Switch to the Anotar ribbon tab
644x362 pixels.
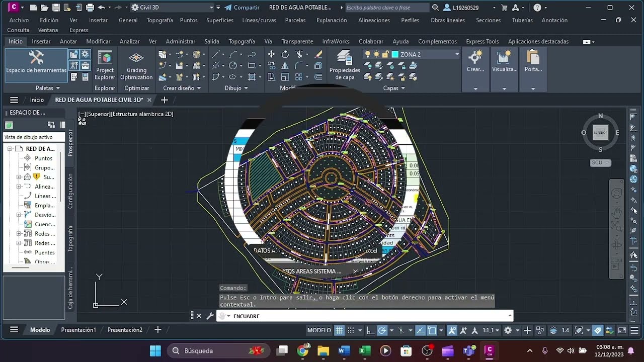click(68, 41)
